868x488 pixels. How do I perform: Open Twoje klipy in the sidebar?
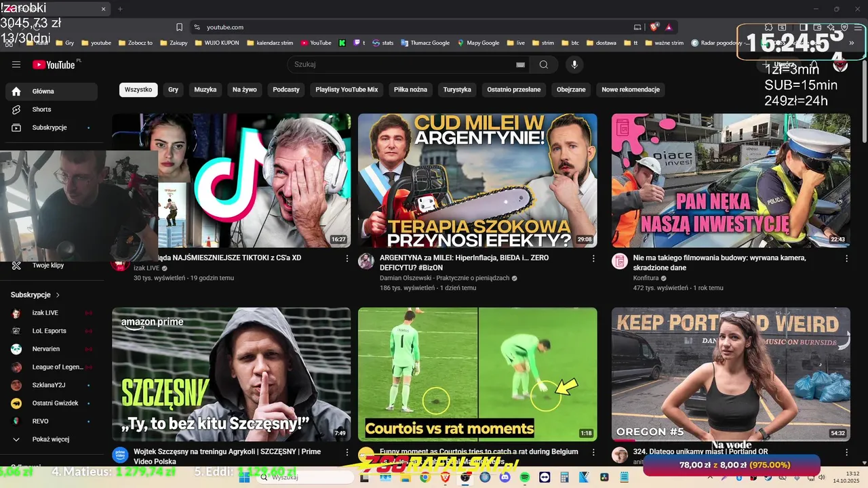coord(52,265)
